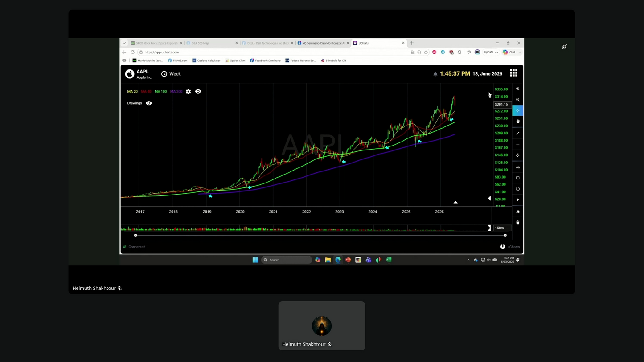Open the Option Slam bookmark
The width and height of the screenshot is (644, 362).
click(x=235, y=61)
